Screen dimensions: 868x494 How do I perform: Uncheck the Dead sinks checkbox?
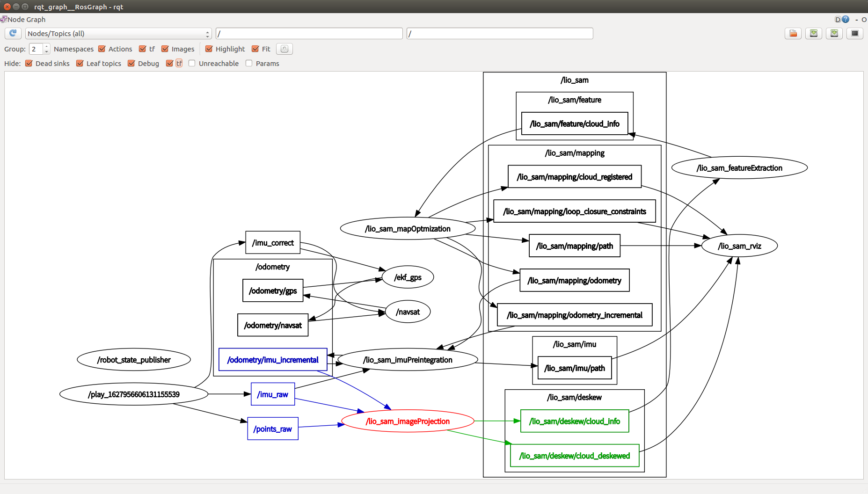29,63
